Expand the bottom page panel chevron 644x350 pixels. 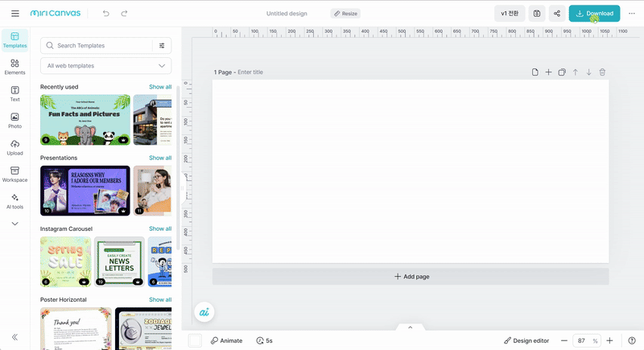410,327
